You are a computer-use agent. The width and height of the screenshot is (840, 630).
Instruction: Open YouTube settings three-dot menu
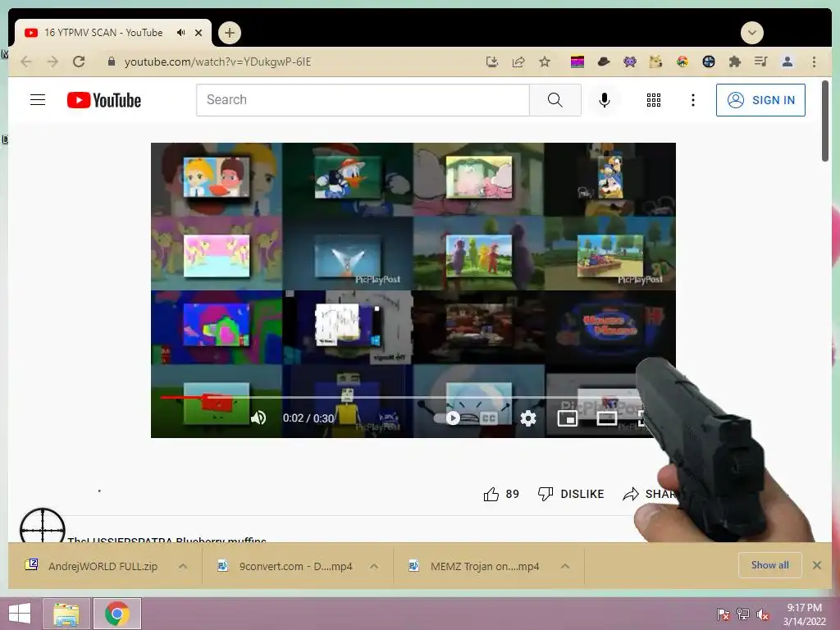tap(692, 100)
